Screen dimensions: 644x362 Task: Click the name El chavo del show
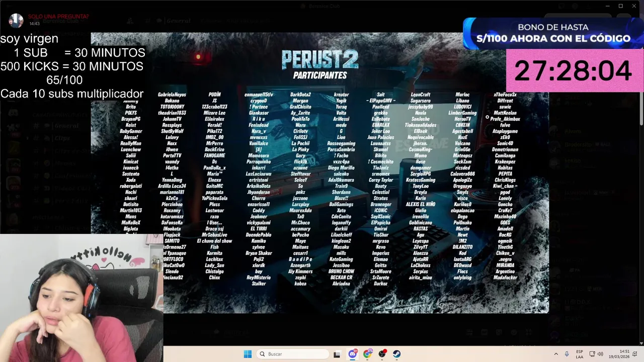[214, 241]
